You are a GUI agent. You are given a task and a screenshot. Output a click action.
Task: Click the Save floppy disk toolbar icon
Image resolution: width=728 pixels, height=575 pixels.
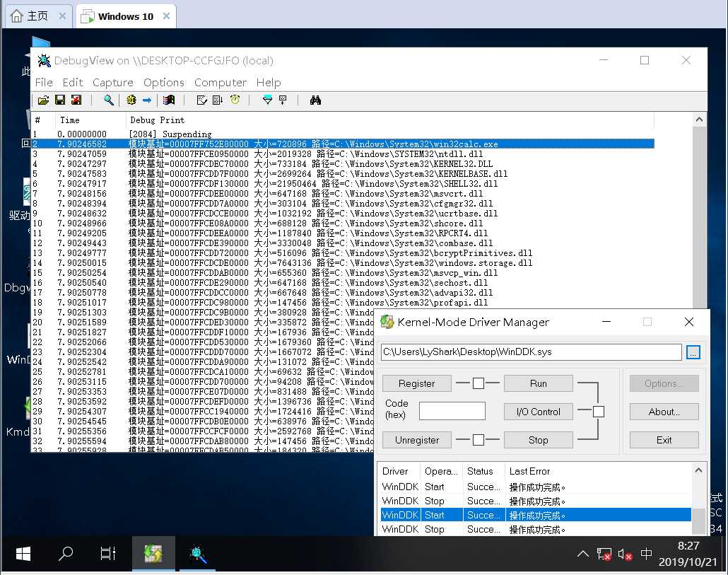(x=60, y=100)
